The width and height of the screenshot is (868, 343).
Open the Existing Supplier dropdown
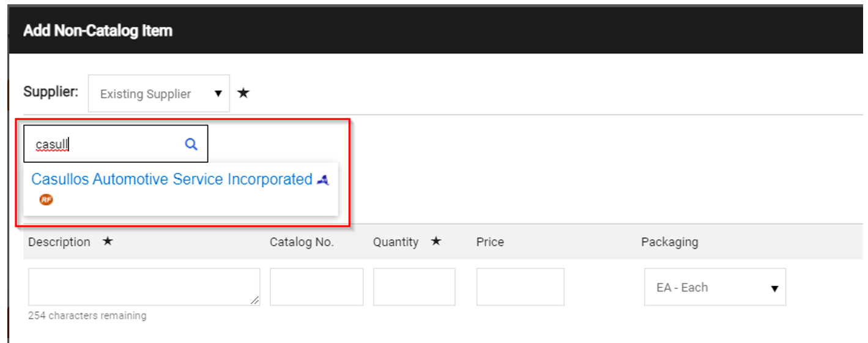(159, 94)
